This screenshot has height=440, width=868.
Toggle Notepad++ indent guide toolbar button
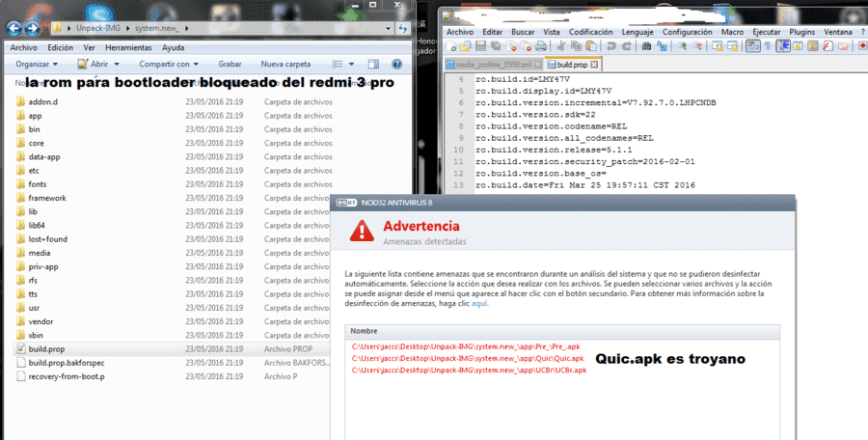pyautogui.click(x=783, y=46)
